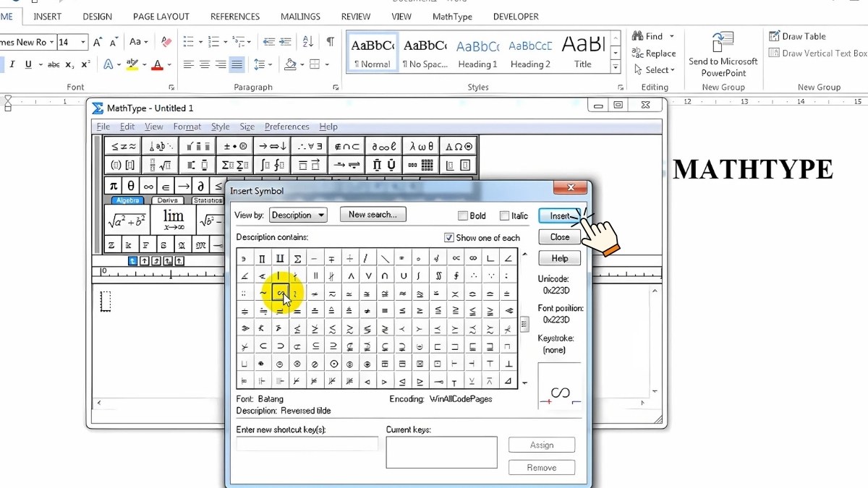868x488 pixels.
Task: Open the Select dropdown in Editing group
Action: (x=654, y=70)
